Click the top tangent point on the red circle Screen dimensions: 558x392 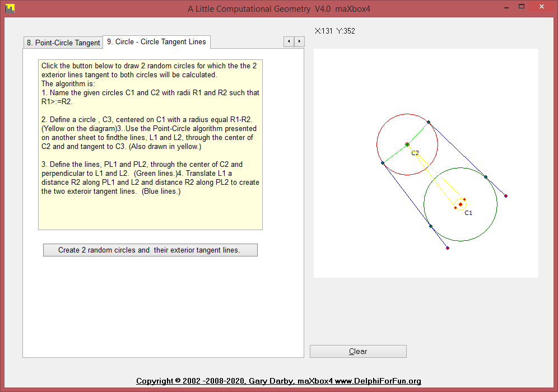429,122
